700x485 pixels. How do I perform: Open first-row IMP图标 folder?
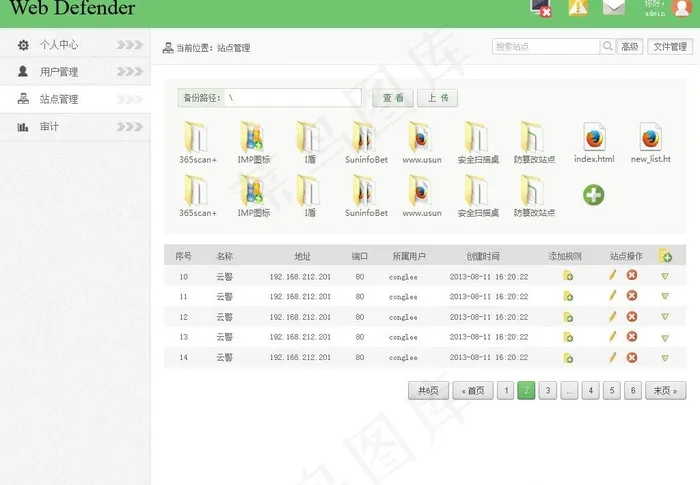(253, 142)
